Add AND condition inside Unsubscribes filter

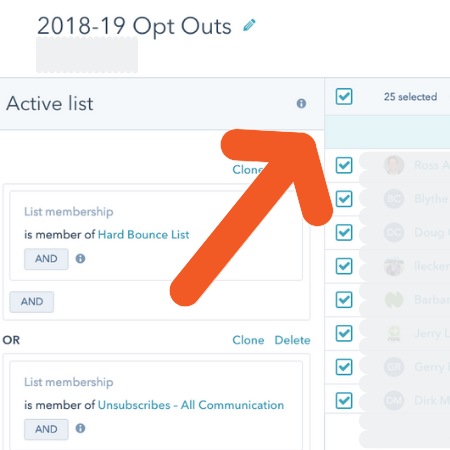tap(46, 429)
